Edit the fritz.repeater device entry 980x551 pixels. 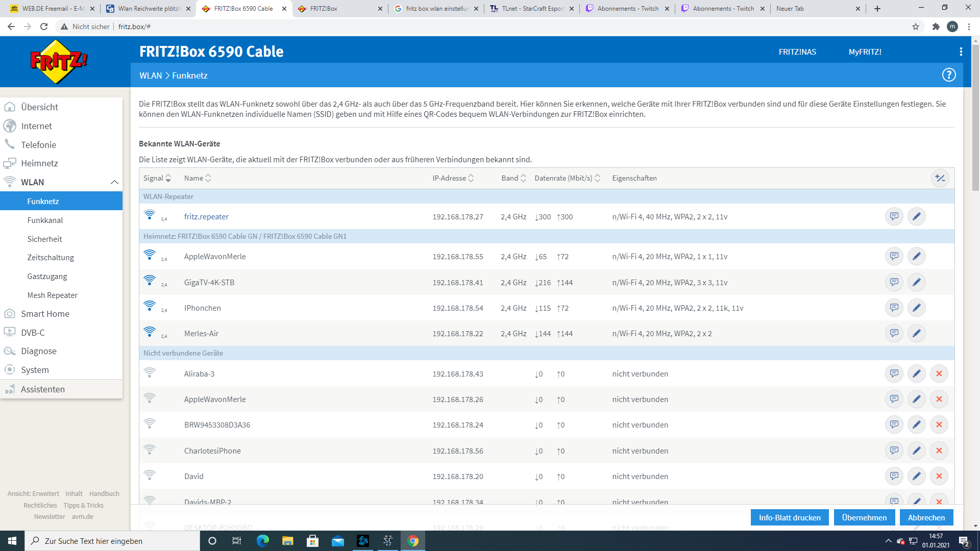click(x=916, y=216)
